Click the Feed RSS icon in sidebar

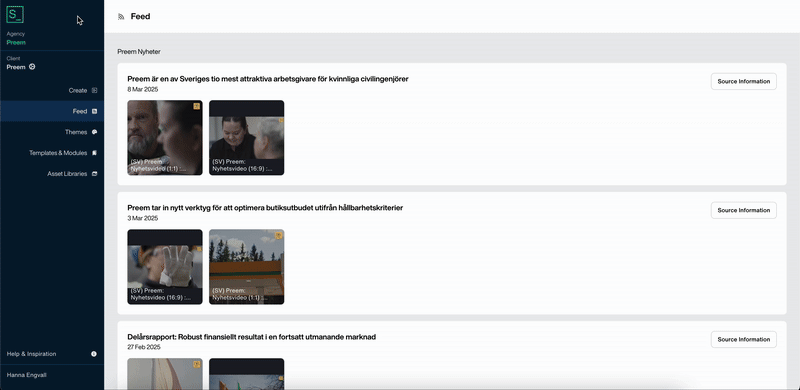pyautogui.click(x=94, y=111)
